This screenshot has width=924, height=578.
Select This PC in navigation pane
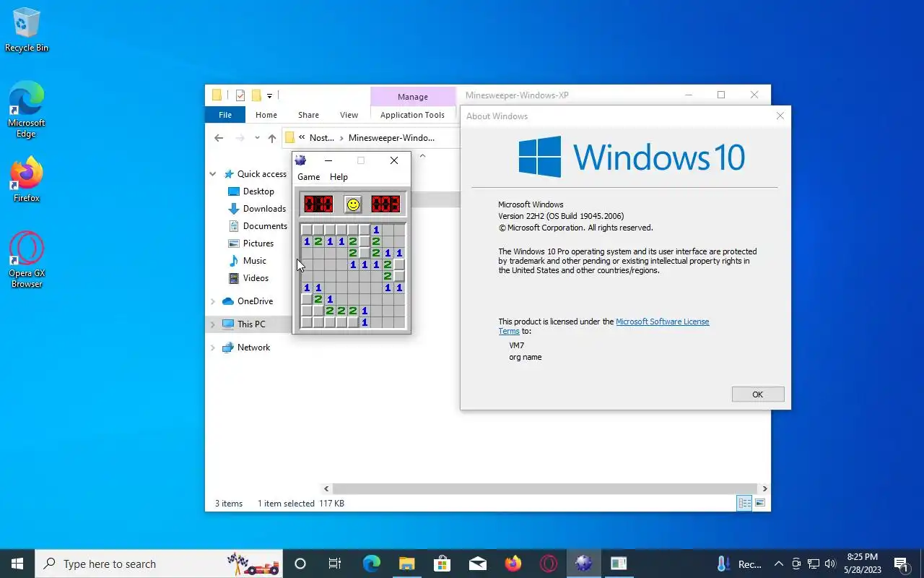point(251,324)
